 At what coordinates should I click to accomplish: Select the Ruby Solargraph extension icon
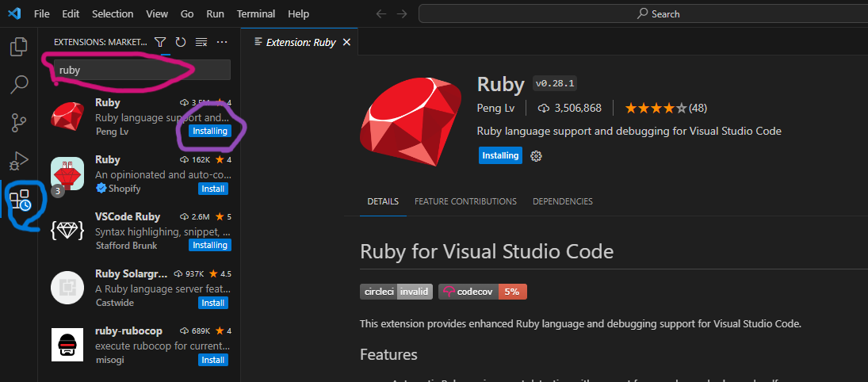point(67,288)
